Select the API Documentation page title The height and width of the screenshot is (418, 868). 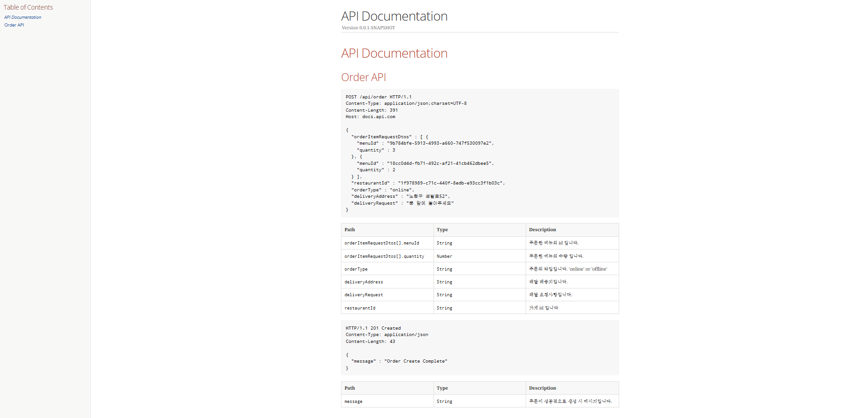[x=394, y=16]
